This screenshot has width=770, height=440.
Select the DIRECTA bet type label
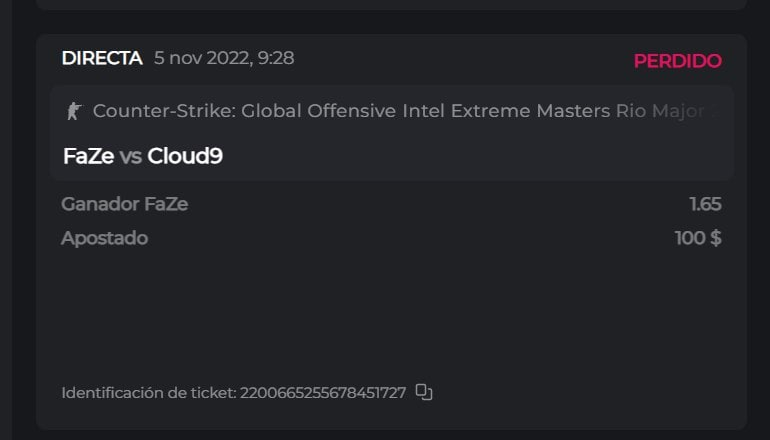tap(102, 58)
